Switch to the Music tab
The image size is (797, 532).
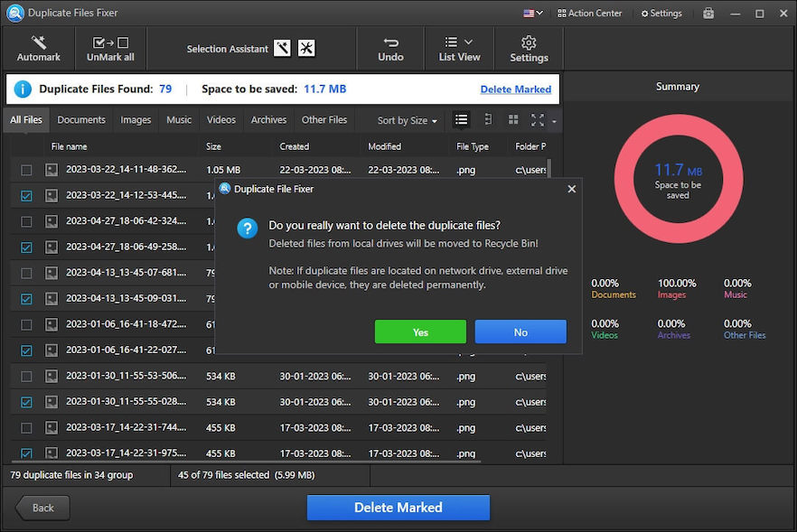tap(179, 120)
